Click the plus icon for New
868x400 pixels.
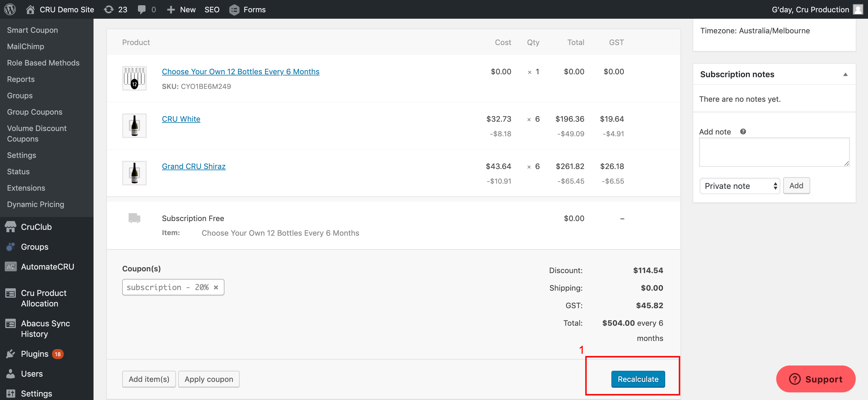coord(171,9)
